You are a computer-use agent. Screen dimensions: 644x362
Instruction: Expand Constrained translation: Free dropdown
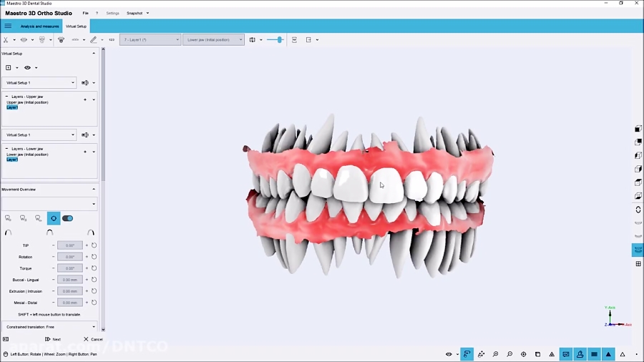50,327
